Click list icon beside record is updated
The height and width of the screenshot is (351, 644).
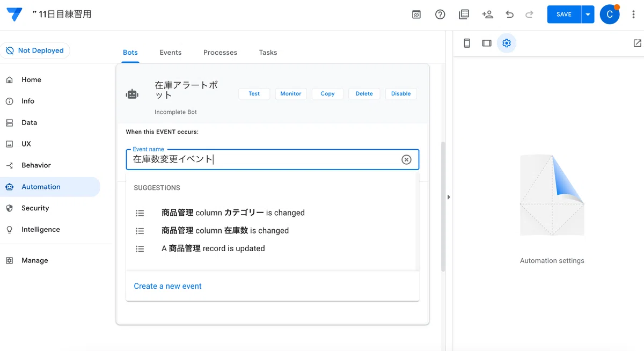click(140, 248)
